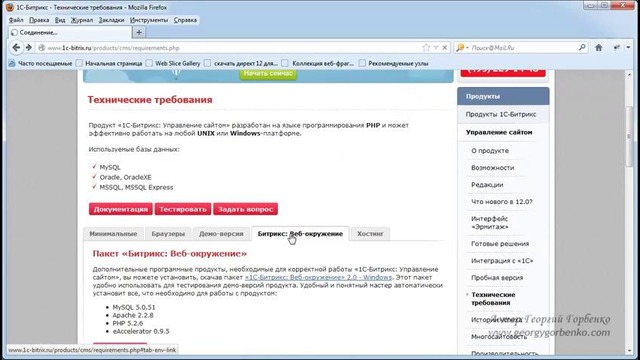640x360 pixels.
Task: Open the Файл menu
Action: point(16,20)
